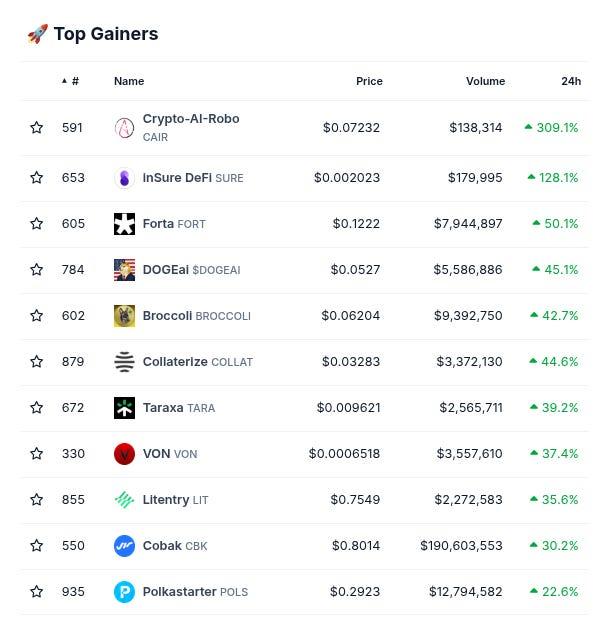Viewport: 597px width, 620px height.
Task: Click the Taraxa logo icon
Action: [124, 408]
